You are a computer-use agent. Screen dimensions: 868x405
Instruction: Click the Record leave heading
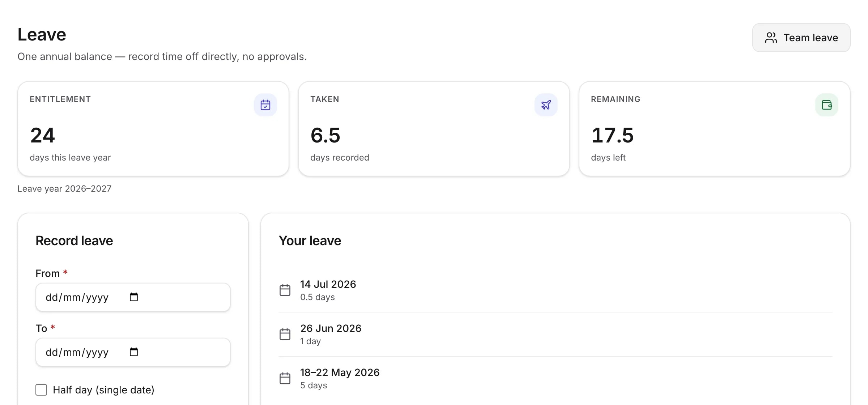click(74, 240)
